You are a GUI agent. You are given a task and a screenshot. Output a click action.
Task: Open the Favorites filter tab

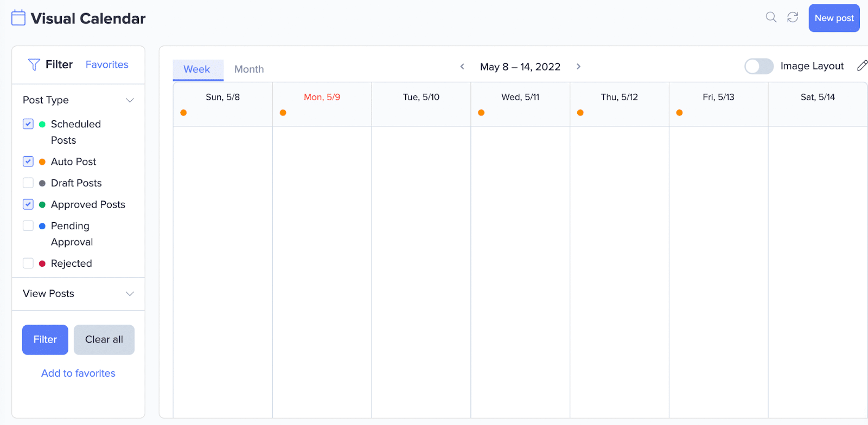[x=107, y=65]
